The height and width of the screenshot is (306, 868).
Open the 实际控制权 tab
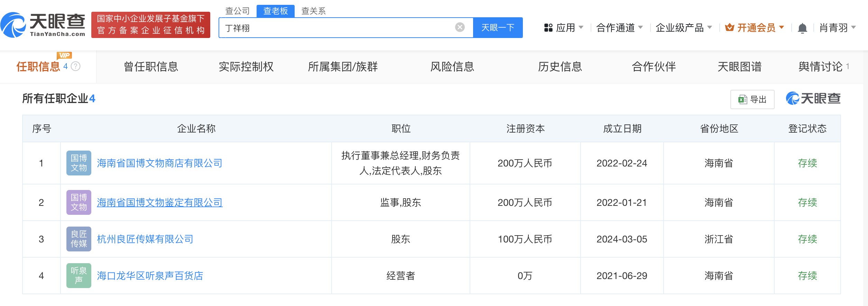coord(246,66)
